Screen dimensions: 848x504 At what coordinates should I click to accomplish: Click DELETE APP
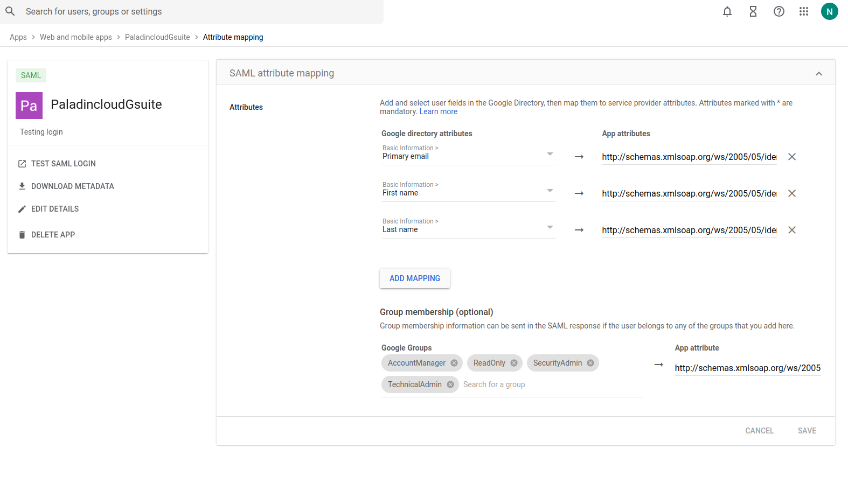click(x=47, y=235)
